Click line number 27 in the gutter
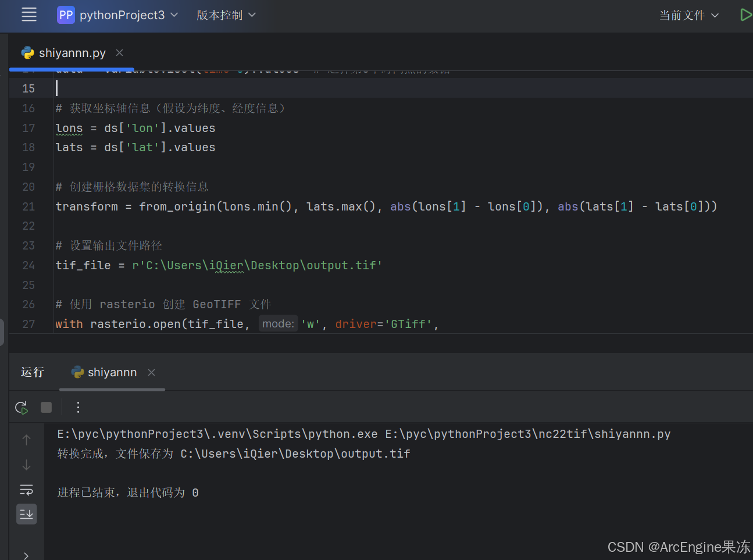 [x=28, y=324]
